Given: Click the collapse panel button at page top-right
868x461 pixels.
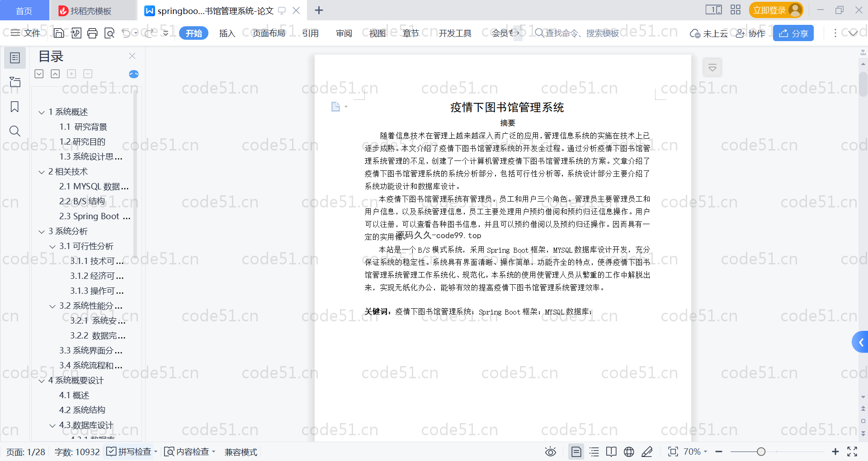Looking at the screenshot, I should coord(712,68).
